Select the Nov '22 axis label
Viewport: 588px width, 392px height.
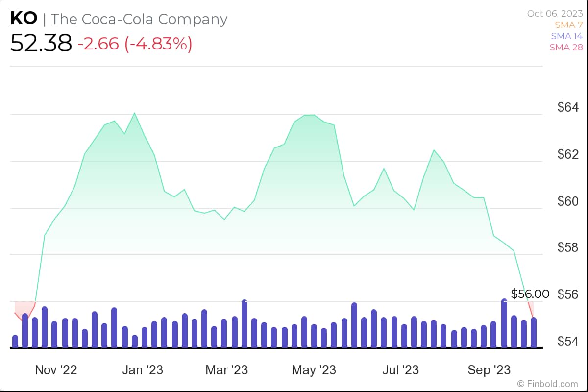coord(56,370)
